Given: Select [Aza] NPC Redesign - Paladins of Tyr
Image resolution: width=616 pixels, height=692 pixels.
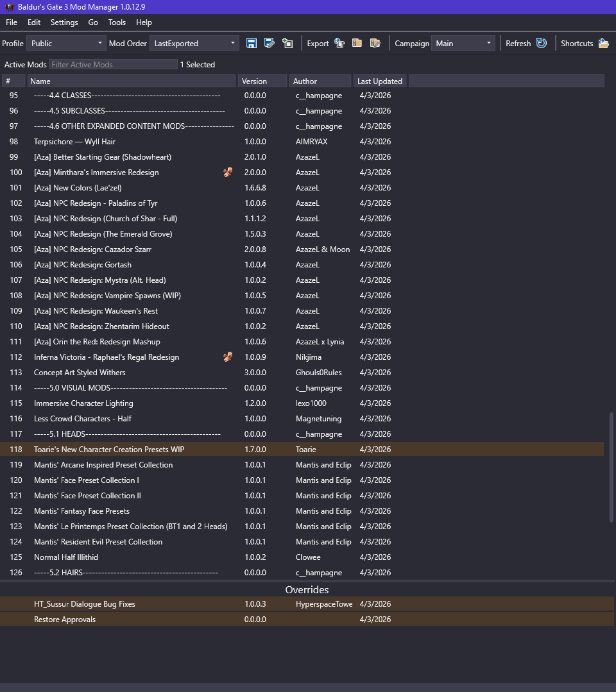Looking at the screenshot, I should coord(302,203).
